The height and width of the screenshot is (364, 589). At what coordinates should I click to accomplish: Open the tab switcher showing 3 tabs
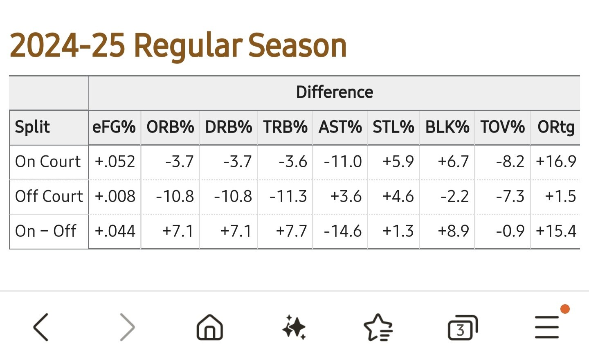[x=463, y=328]
